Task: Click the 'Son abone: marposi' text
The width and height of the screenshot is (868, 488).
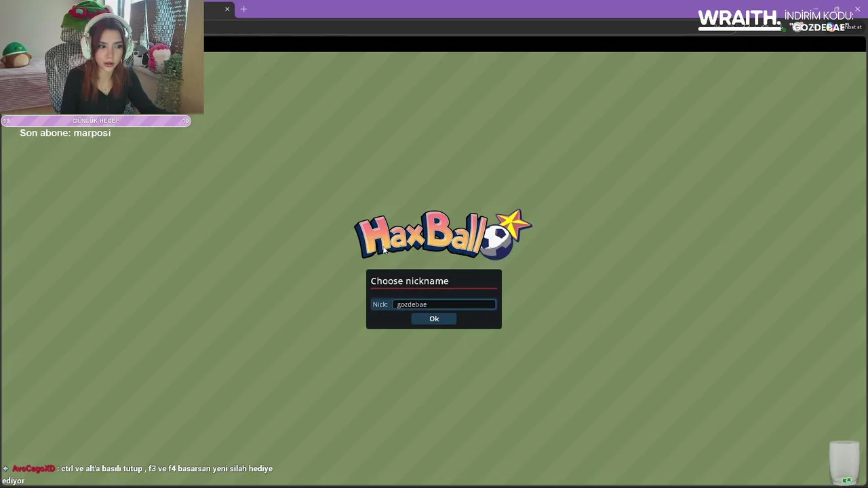Action: click(65, 133)
